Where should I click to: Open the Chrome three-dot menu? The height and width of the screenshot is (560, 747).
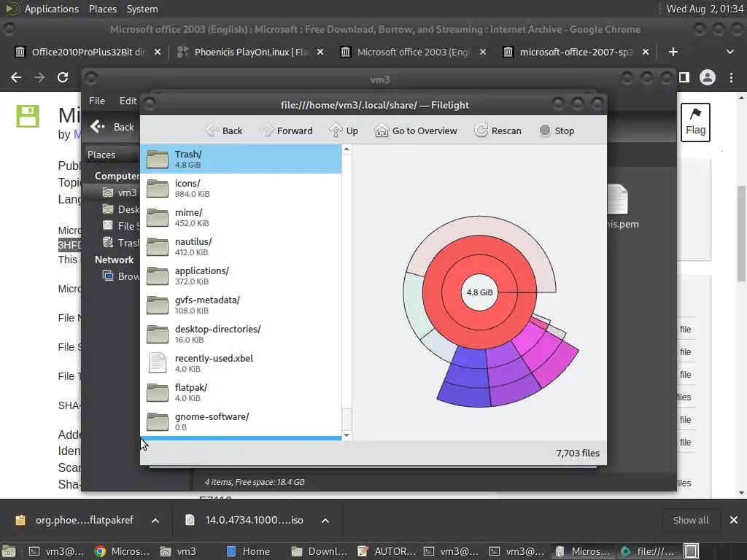pos(731,77)
